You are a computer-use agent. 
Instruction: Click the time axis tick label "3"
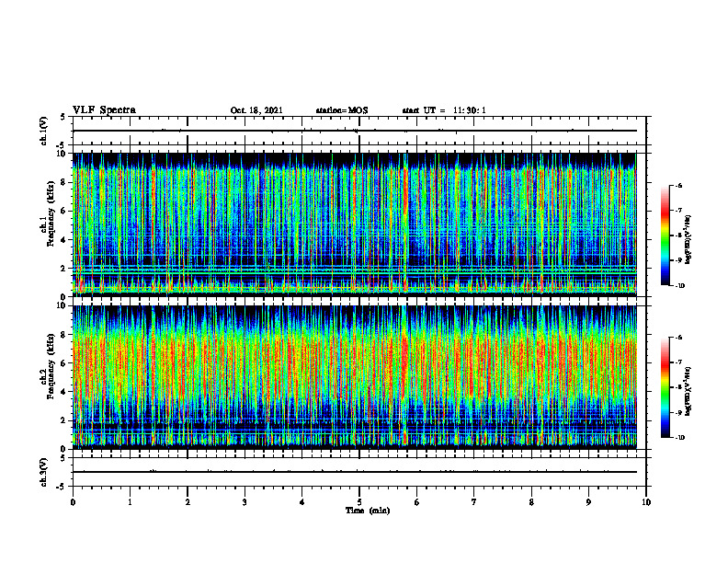point(245,502)
